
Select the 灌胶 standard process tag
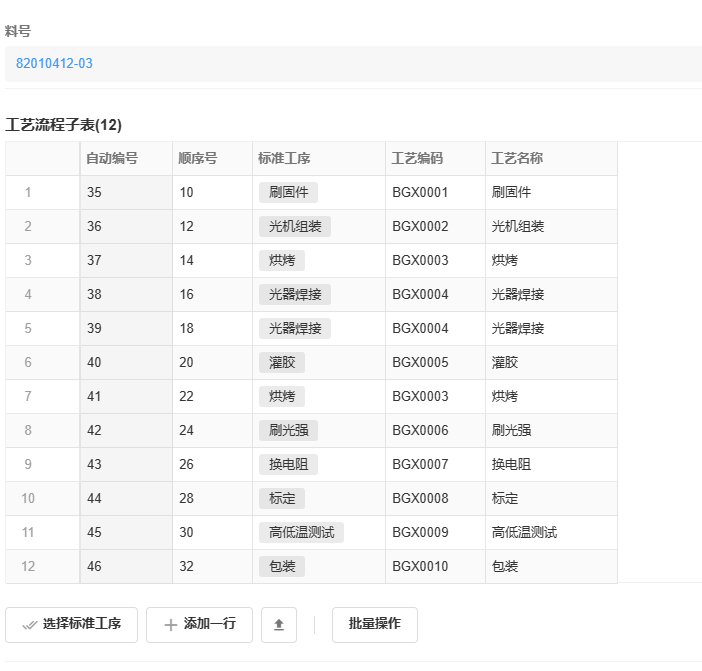(282, 362)
